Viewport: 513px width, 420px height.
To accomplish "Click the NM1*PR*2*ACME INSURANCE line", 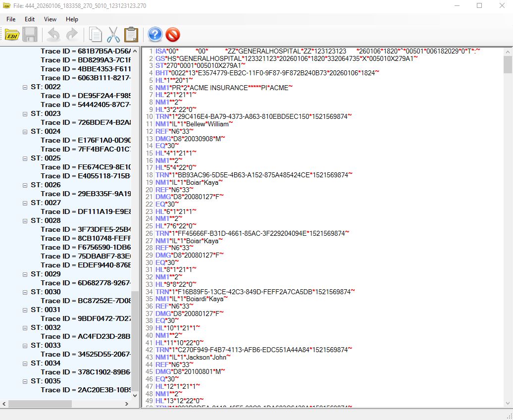I will (x=224, y=88).
